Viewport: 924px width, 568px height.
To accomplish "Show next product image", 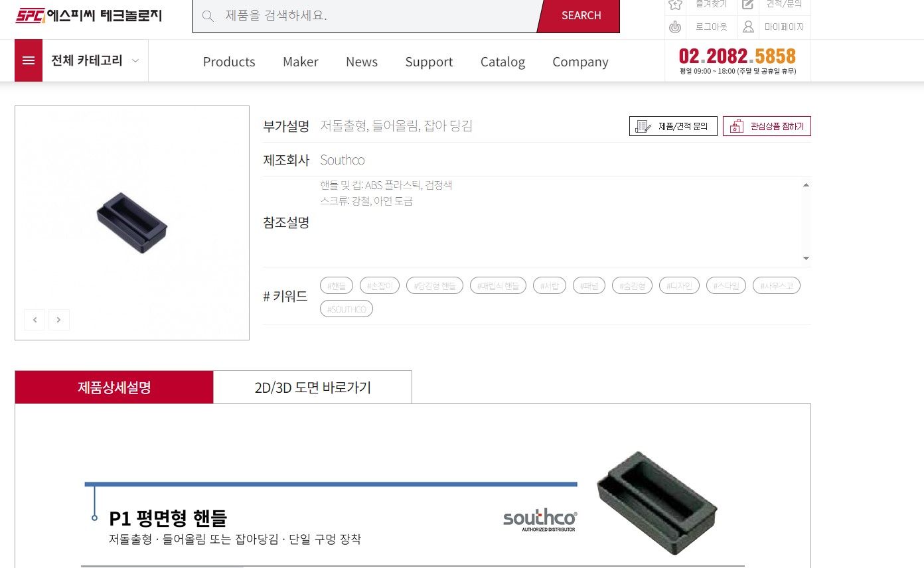I will (x=59, y=320).
